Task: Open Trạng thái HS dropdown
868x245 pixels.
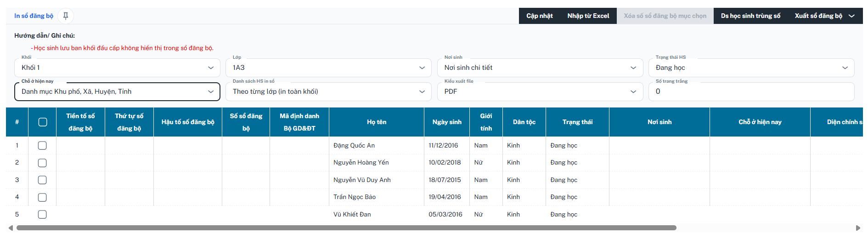Action: tap(751, 68)
